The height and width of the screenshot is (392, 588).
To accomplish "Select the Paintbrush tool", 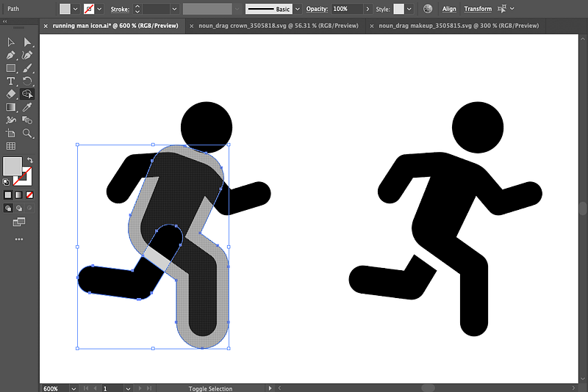I will pos(27,68).
